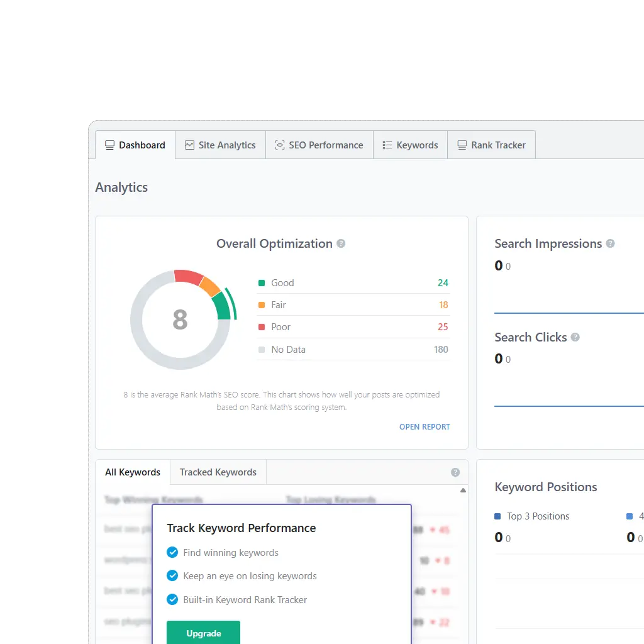Image resolution: width=644 pixels, height=644 pixels.
Task: Click the scroll-up arrow in keywords panel
Action: click(x=463, y=490)
